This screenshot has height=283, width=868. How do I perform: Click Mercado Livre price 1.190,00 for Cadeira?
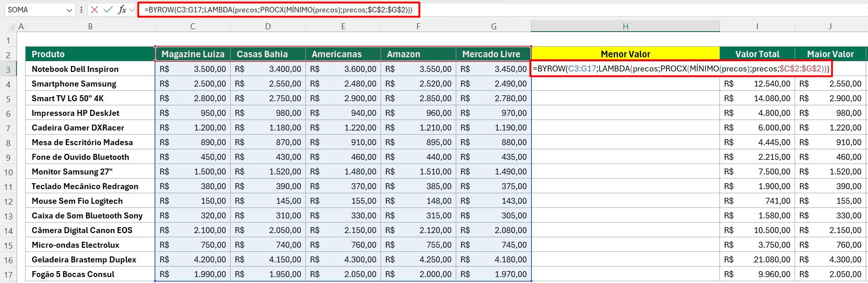pos(493,127)
